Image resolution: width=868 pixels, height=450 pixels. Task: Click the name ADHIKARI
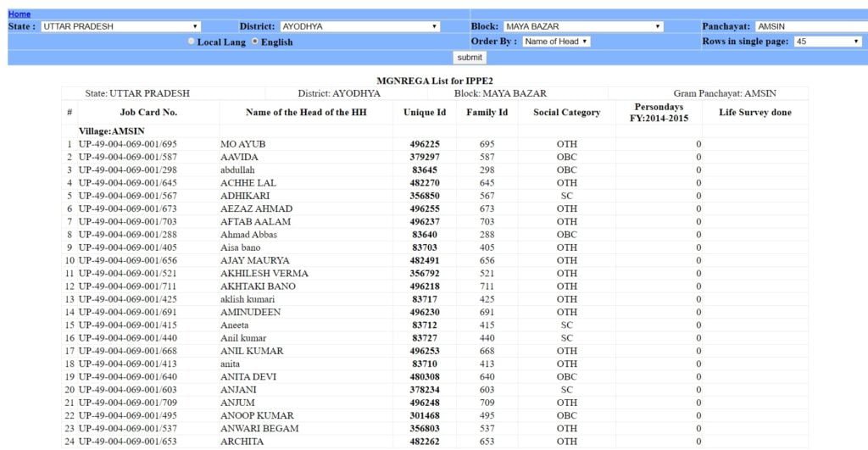point(245,196)
